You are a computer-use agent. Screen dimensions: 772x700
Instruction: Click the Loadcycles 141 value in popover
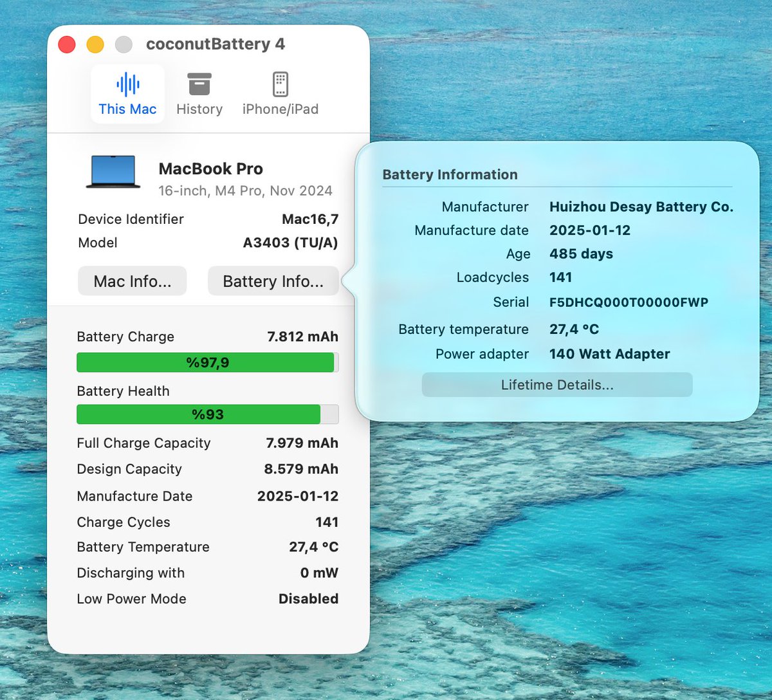[560, 277]
